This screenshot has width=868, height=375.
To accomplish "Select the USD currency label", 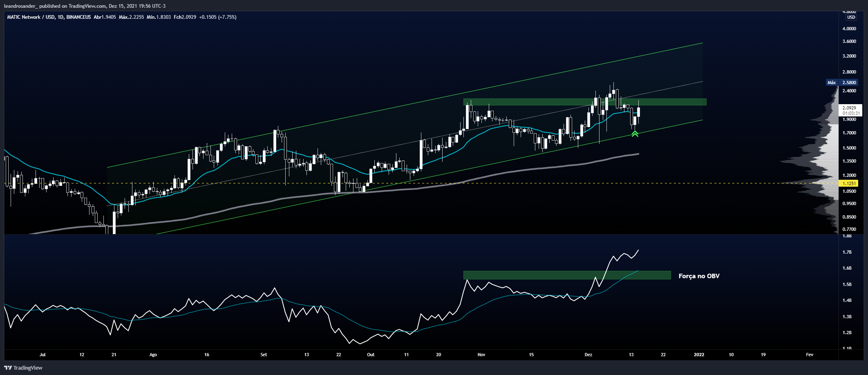I will click(x=851, y=17).
